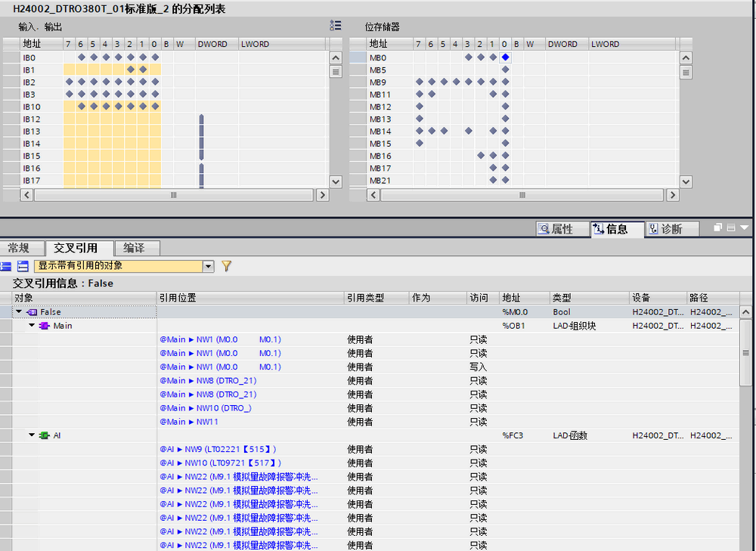Open the 显示带有引用的对象 filter dropdown
This screenshot has height=551, width=756.
point(208,266)
